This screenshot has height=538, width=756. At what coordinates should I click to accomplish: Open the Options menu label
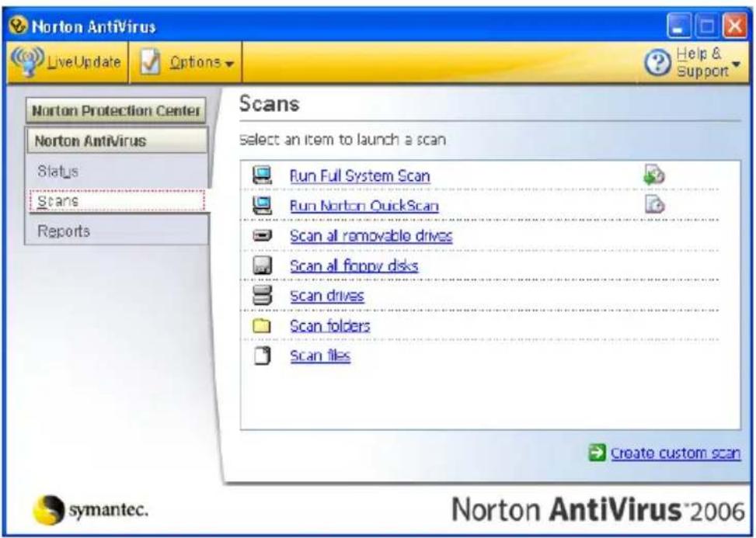point(195,62)
